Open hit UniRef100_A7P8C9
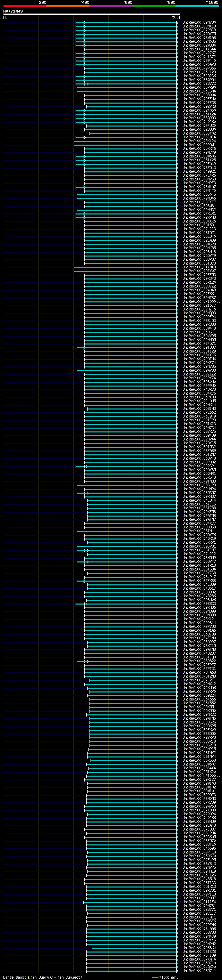 coord(199,30)
